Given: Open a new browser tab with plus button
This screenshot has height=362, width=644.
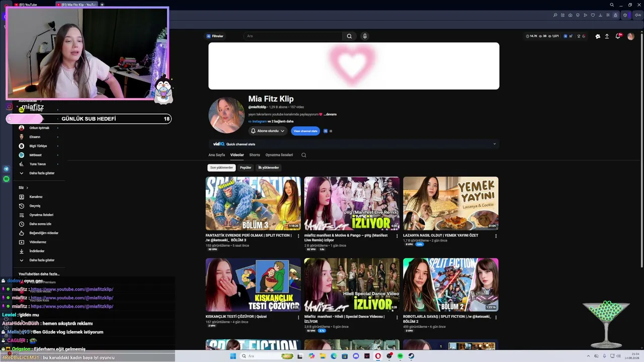Looking at the screenshot, I should (102, 5).
